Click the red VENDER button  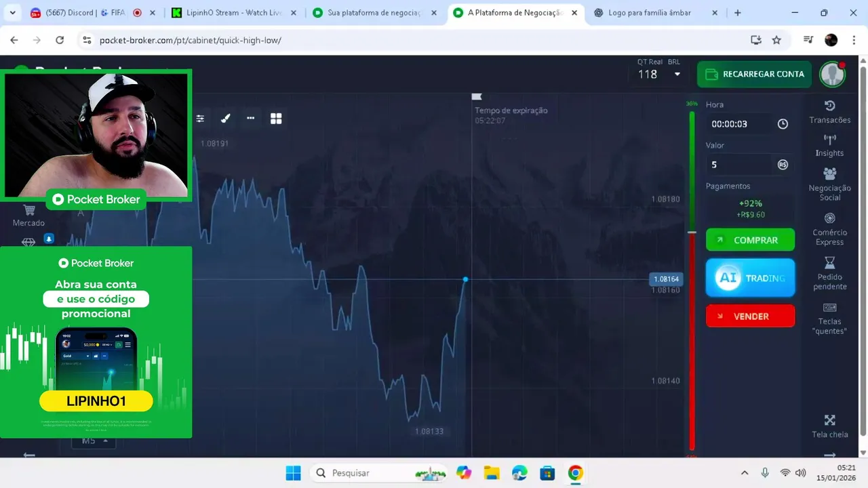750,317
